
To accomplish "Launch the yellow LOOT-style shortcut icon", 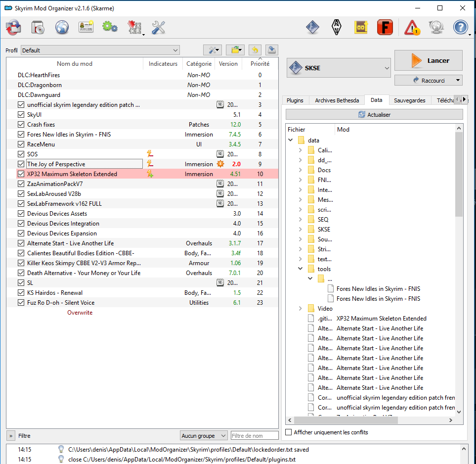I will tap(361, 27).
